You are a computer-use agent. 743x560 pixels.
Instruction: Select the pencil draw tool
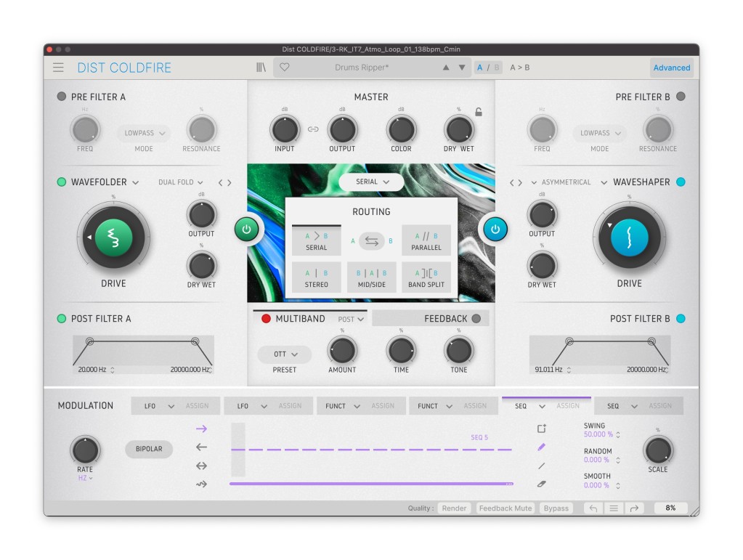(x=541, y=447)
